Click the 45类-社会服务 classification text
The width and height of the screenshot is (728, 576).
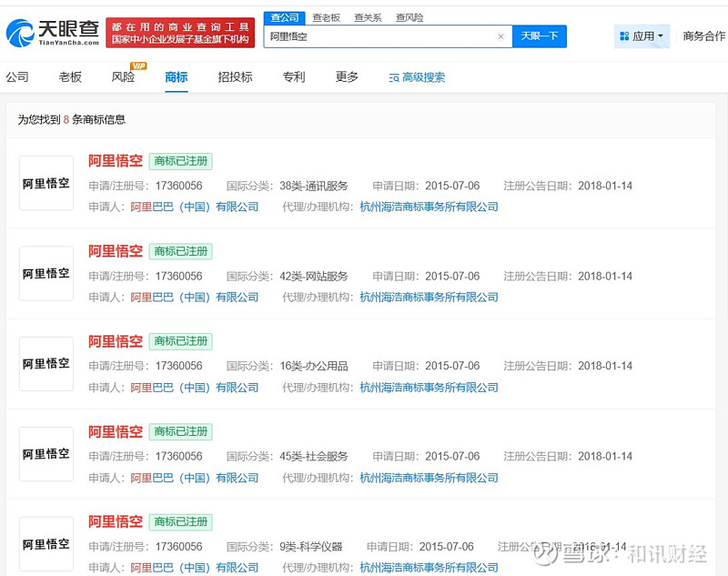pyautogui.click(x=314, y=456)
